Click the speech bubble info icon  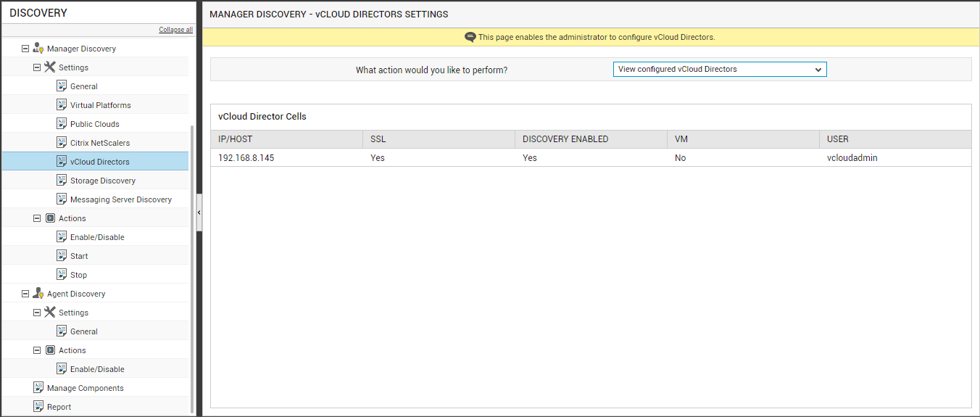470,37
